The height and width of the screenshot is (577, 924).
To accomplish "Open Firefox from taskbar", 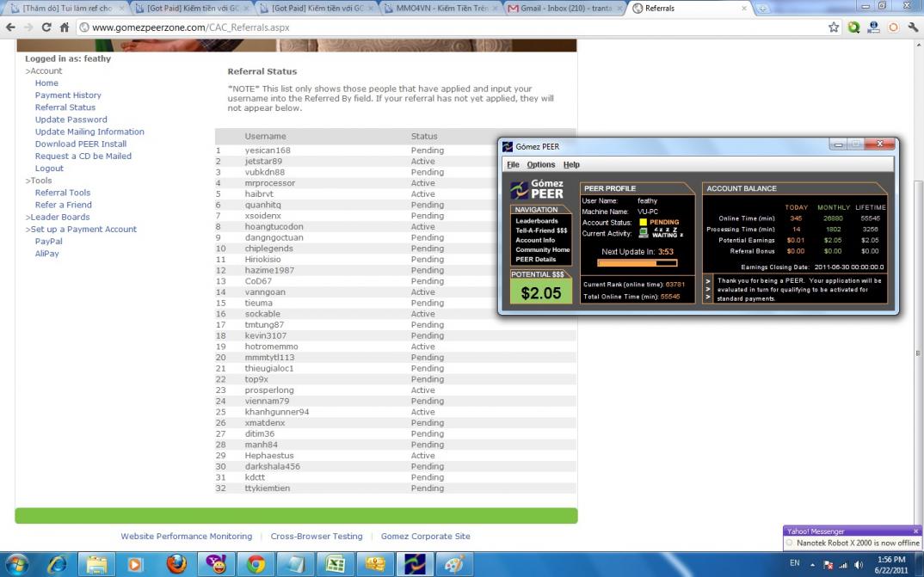I will (x=176, y=565).
